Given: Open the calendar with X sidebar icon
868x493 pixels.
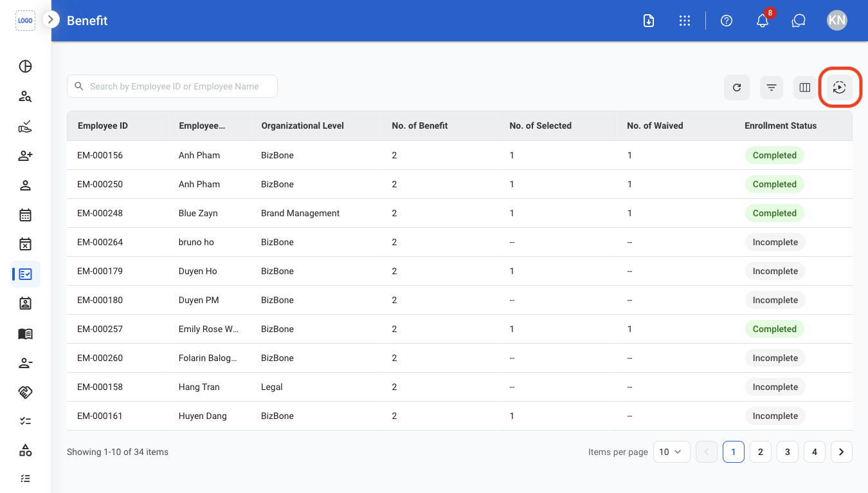Looking at the screenshot, I should (x=25, y=244).
